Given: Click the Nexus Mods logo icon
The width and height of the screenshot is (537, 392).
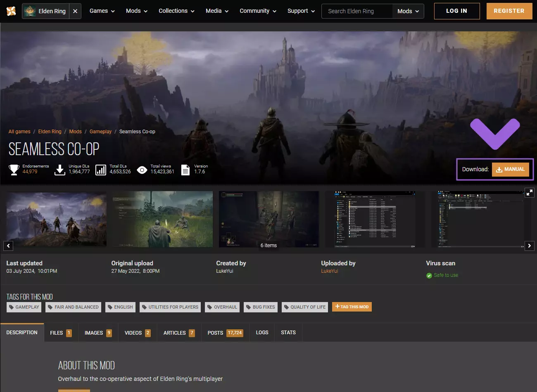Looking at the screenshot, I should coord(11,11).
